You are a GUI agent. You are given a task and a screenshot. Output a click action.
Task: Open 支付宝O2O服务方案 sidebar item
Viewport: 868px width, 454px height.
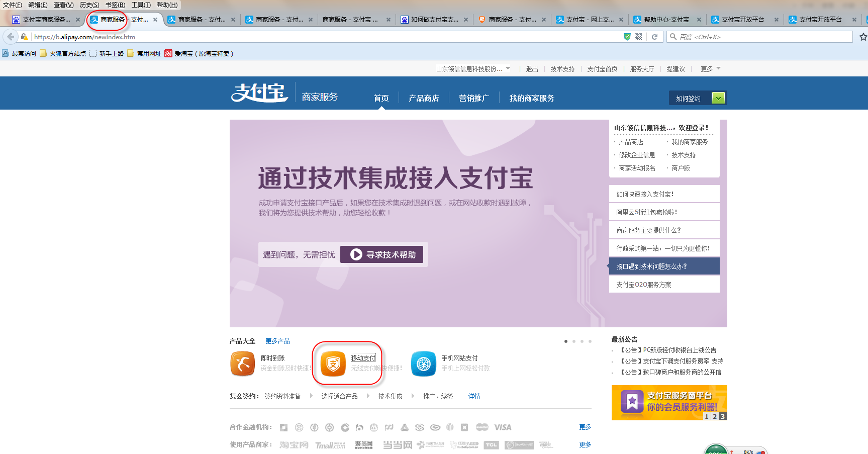point(664,285)
